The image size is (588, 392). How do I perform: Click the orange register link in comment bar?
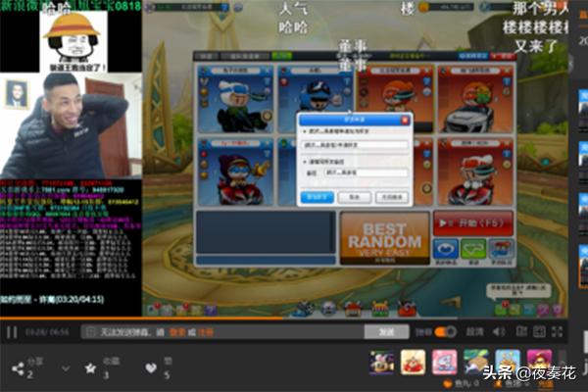coord(206,332)
